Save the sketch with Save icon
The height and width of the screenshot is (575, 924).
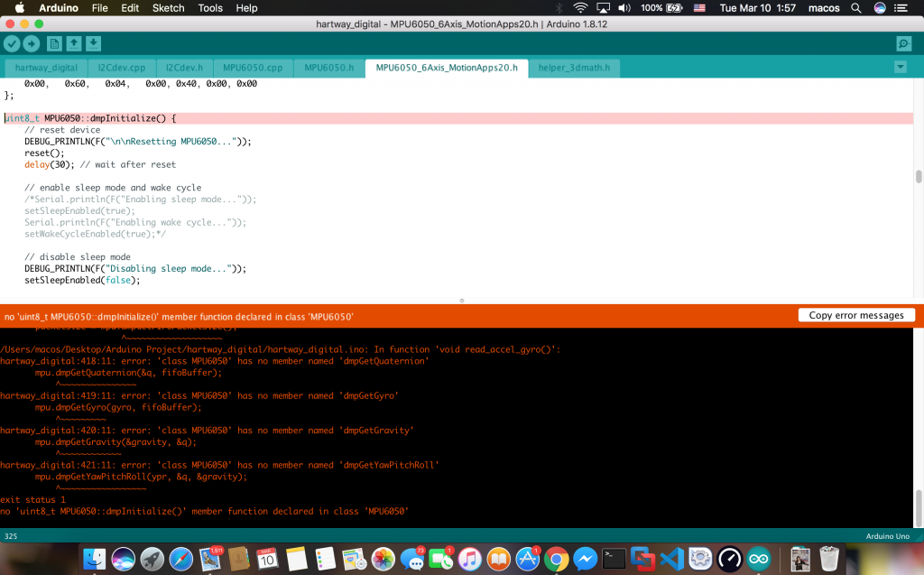tap(93, 43)
